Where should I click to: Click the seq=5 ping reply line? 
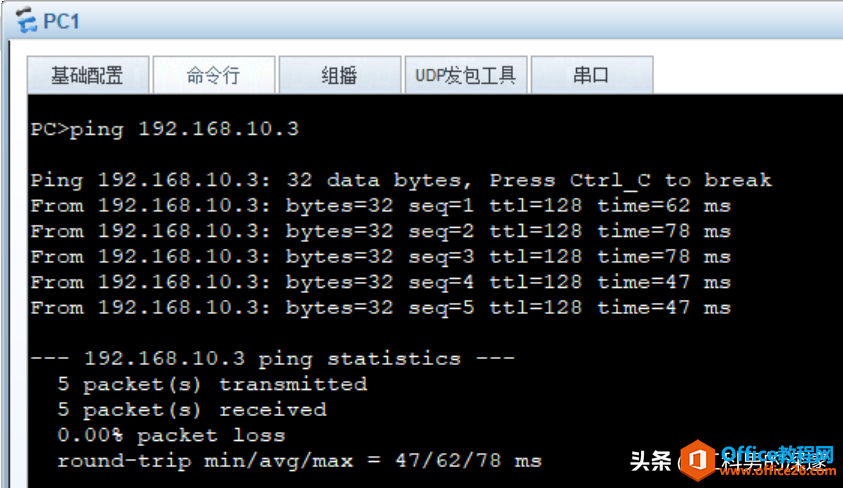tap(381, 308)
